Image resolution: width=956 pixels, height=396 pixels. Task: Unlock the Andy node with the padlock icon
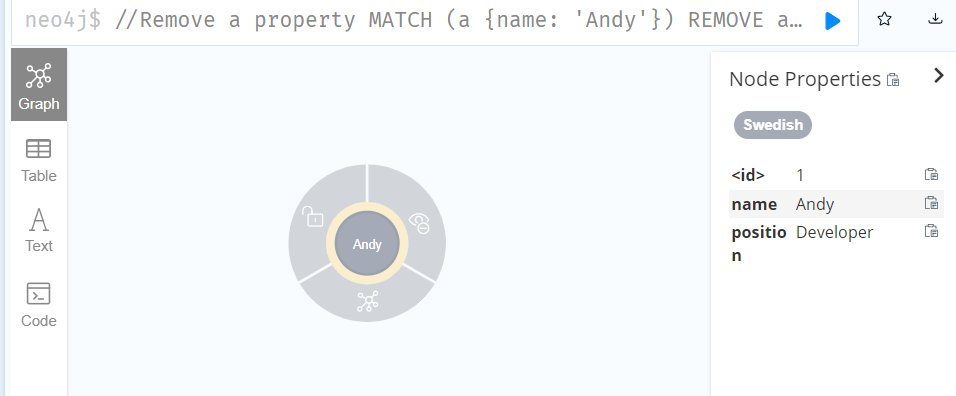[x=313, y=216]
